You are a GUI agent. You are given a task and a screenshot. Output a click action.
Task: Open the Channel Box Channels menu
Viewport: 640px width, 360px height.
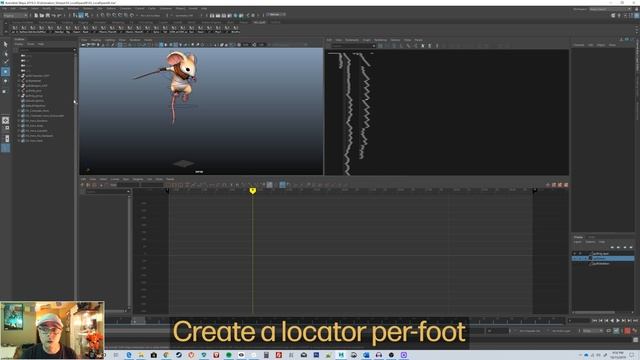(x=579, y=45)
